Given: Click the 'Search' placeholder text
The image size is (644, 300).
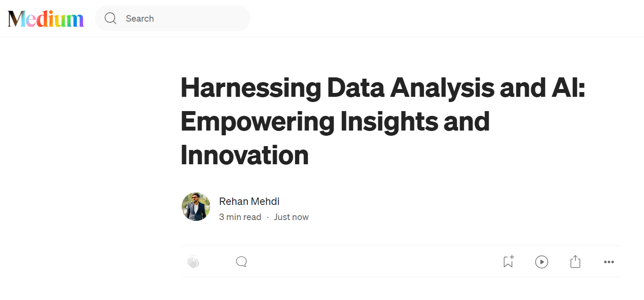Looking at the screenshot, I should (140, 19).
